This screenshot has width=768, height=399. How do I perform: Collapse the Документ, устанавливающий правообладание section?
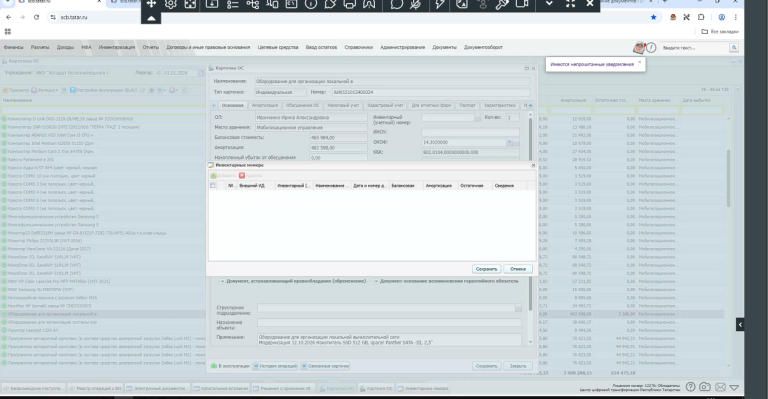222,282
